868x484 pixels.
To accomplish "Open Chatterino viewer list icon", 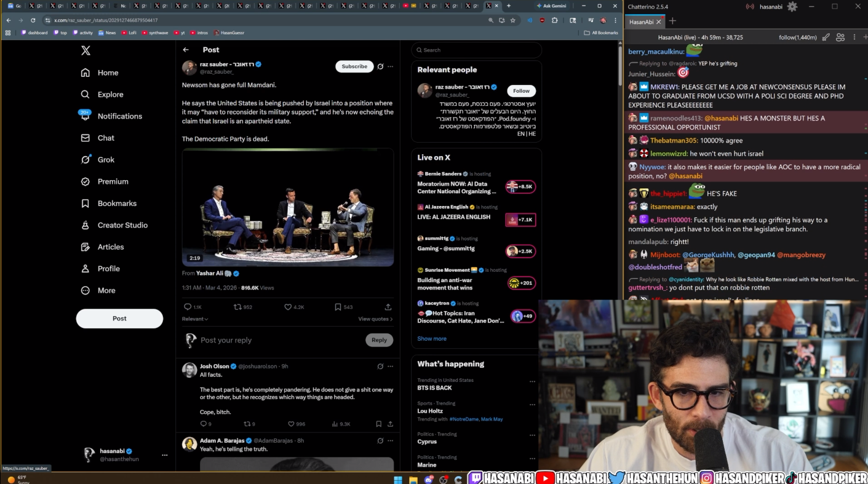I will [840, 38].
